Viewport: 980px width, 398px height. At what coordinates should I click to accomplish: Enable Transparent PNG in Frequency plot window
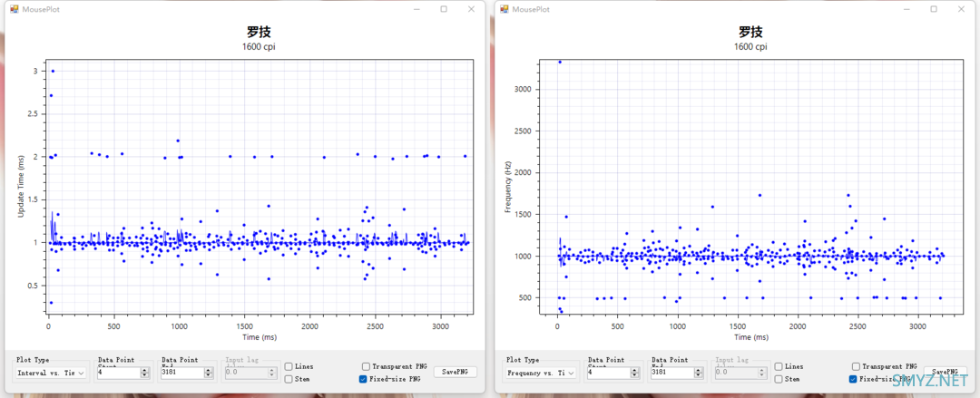tap(856, 367)
